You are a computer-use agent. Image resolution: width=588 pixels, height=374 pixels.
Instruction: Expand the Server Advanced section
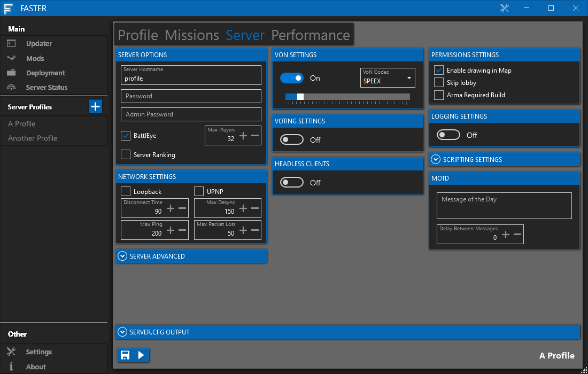tap(191, 256)
